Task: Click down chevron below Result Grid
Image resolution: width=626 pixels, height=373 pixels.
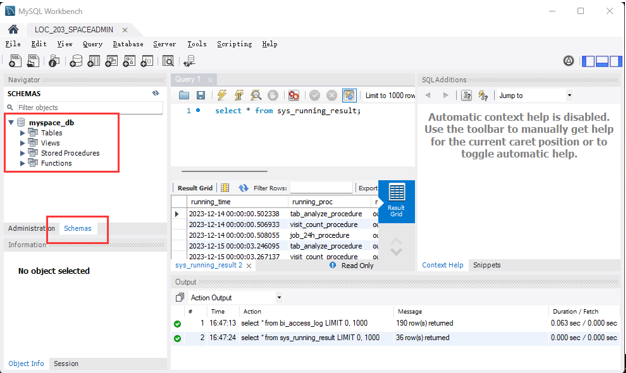Action: pos(396,252)
